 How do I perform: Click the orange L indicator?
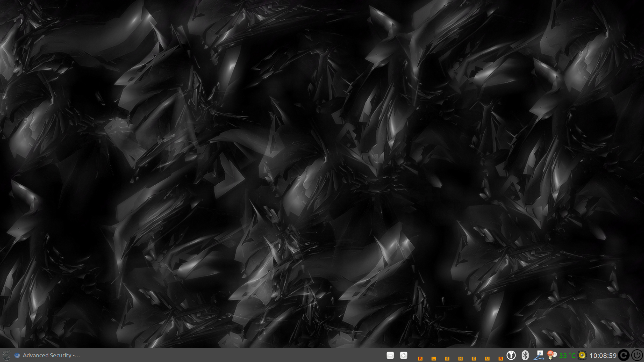(x=433, y=358)
